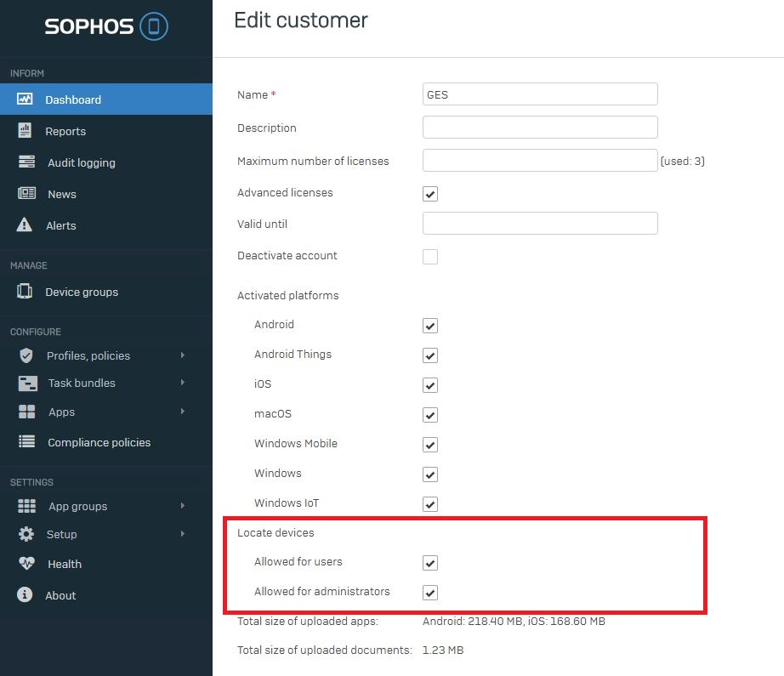Image resolution: width=784 pixels, height=676 pixels.
Task: Click the Audit logging icon
Action: (26, 162)
